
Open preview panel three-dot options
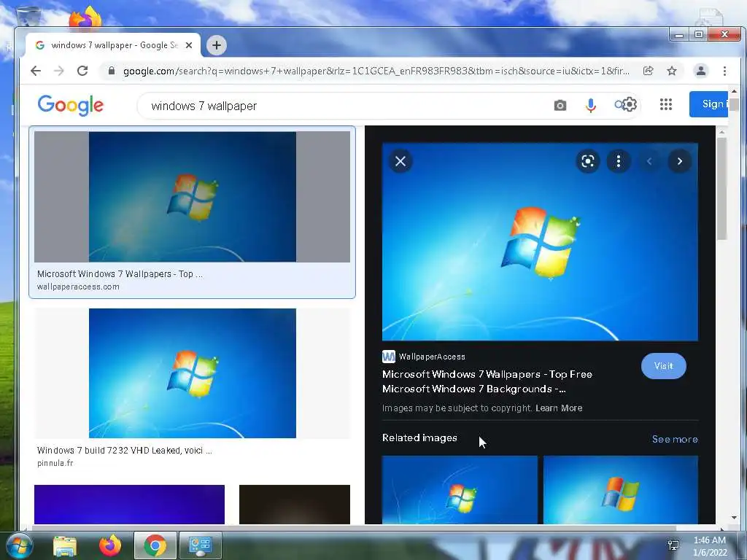pos(619,161)
